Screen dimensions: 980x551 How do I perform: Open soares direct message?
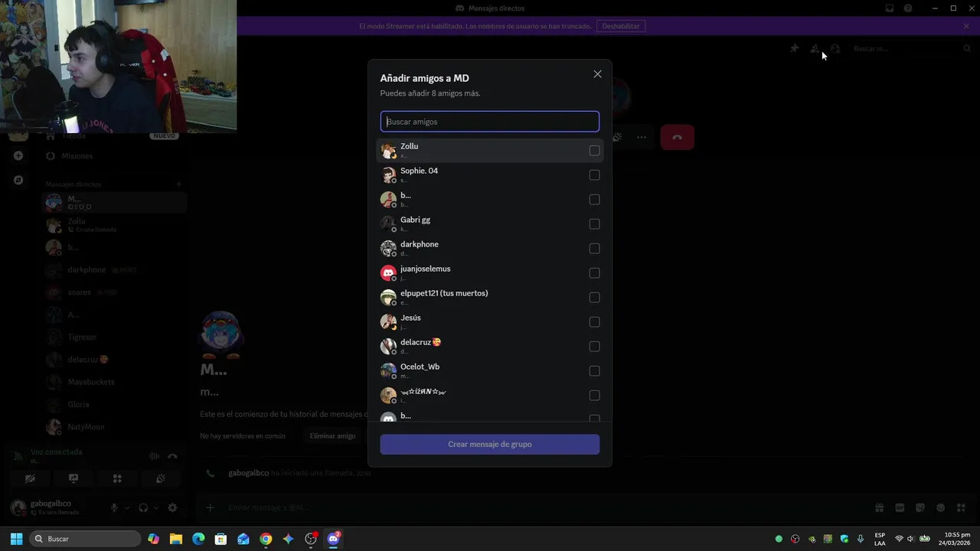pyautogui.click(x=115, y=292)
